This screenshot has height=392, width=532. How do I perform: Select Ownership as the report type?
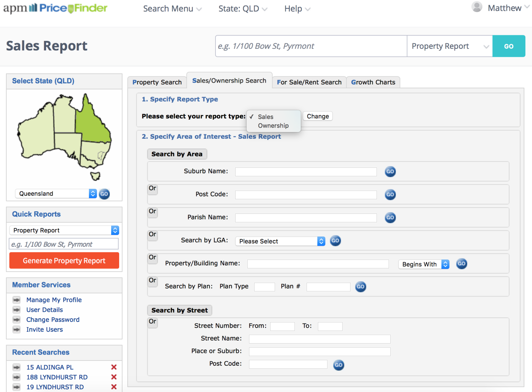[273, 126]
